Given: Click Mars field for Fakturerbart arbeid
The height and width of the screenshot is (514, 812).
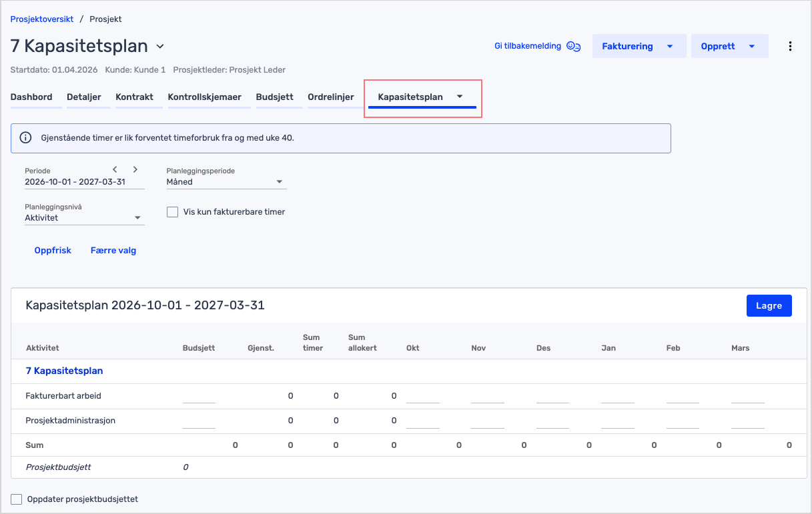Looking at the screenshot, I should tap(748, 396).
